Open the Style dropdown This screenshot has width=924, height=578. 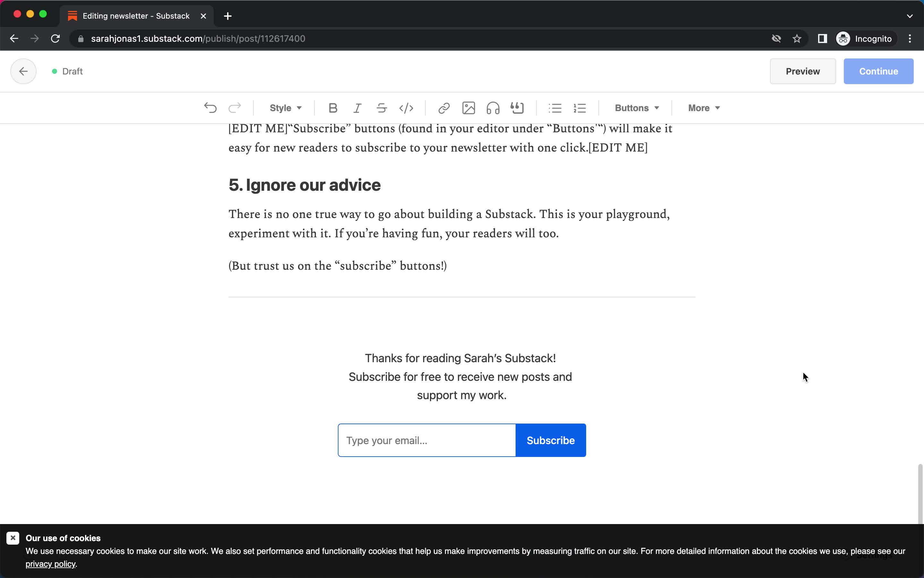tap(286, 108)
